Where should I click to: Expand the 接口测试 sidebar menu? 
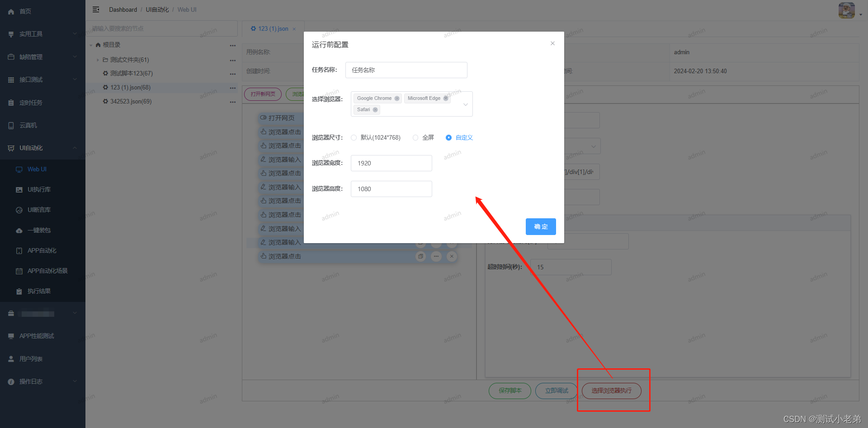click(x=42, y=80)
